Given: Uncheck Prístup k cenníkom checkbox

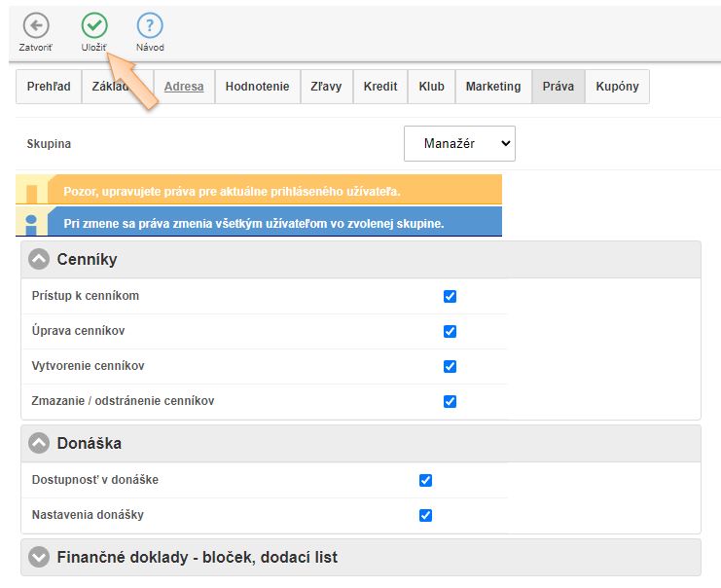Looking at the screenshot, I should (450, 296).
